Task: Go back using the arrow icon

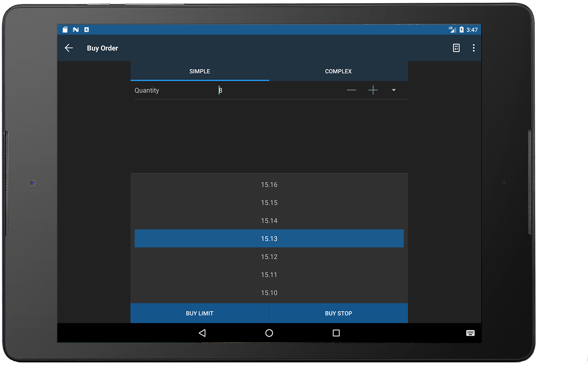Action: (69, 48)
